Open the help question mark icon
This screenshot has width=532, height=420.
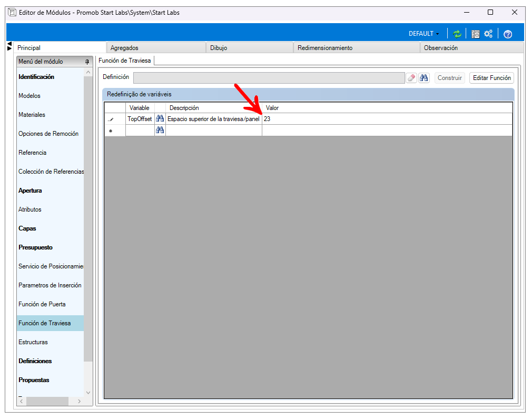[x=508, y=34]
